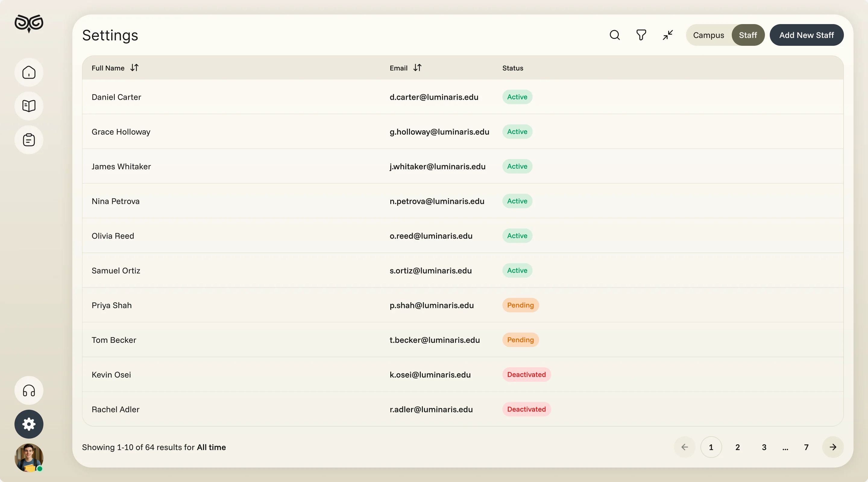
Task: Open the open-book courses icon
Action: (29, 106)
